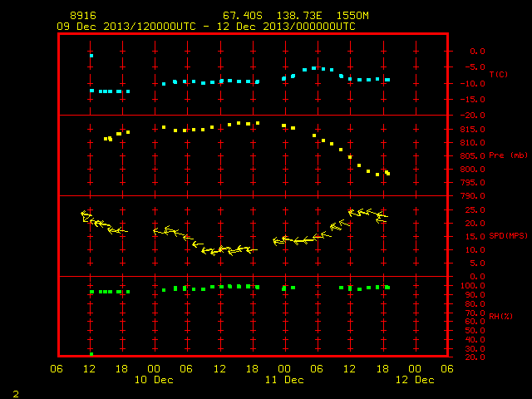The width and height of the screenshot is (532, 399).
Task: Click the isolated cyan temperature point near 0.0
Action: coord(91,56)
